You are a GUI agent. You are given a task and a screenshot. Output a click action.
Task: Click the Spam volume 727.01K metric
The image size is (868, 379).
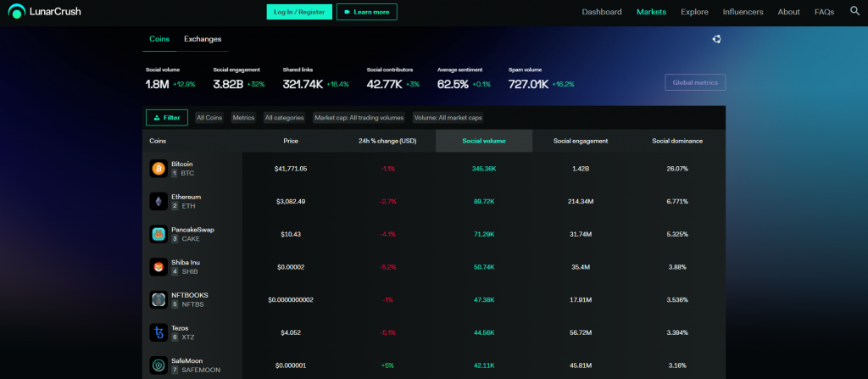[542, 79]
